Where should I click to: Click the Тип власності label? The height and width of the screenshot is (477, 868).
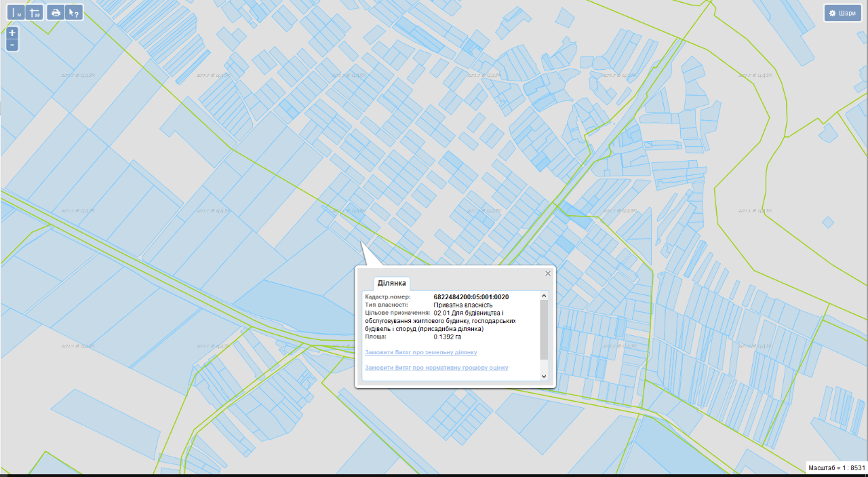click(x=387, y=305)
